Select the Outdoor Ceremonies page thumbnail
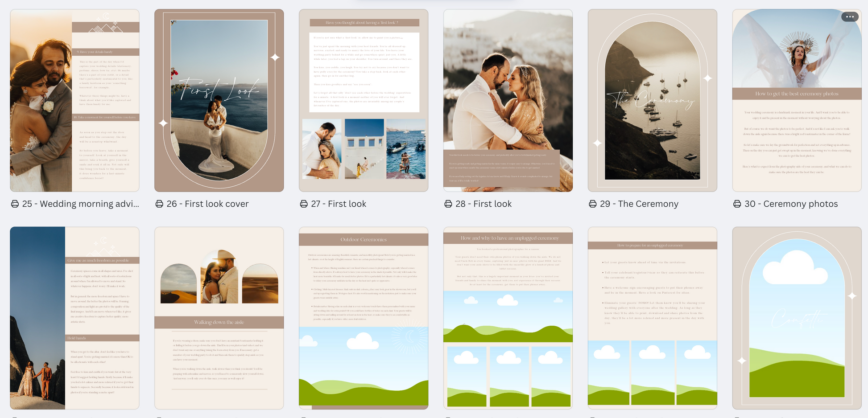The image size is (868, 418). [364, 318]
